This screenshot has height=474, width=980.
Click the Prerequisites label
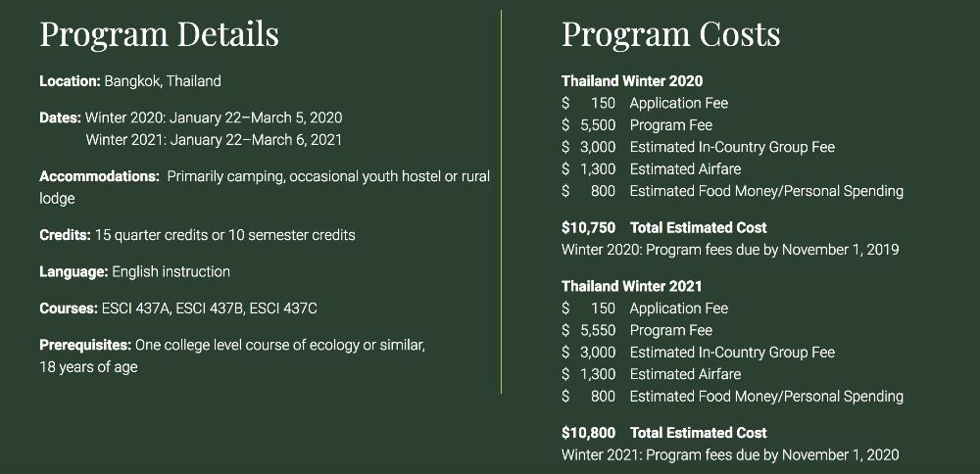coord(85,346)
